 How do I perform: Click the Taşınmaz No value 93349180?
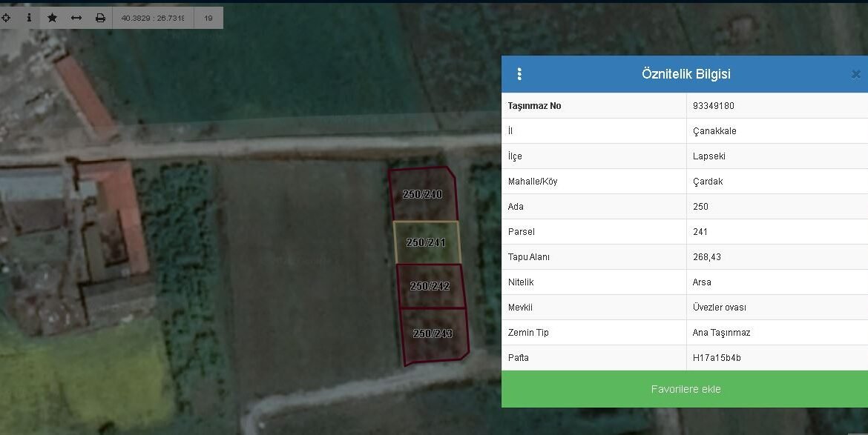pos(713,106)
